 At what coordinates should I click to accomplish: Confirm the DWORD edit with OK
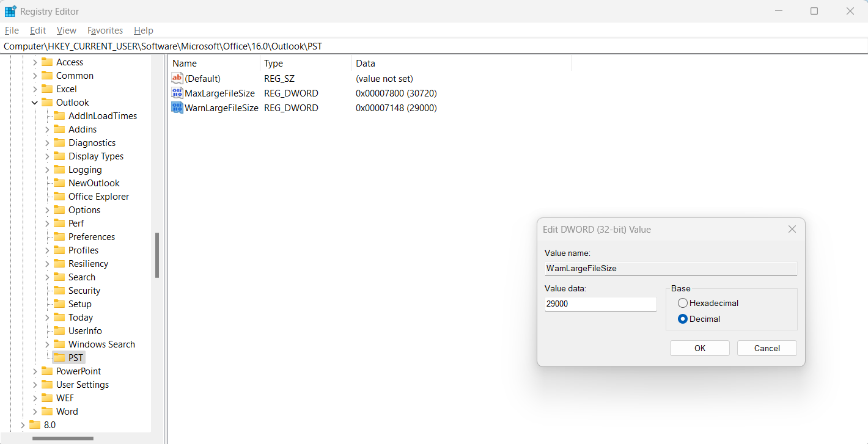tap(700, 348)
